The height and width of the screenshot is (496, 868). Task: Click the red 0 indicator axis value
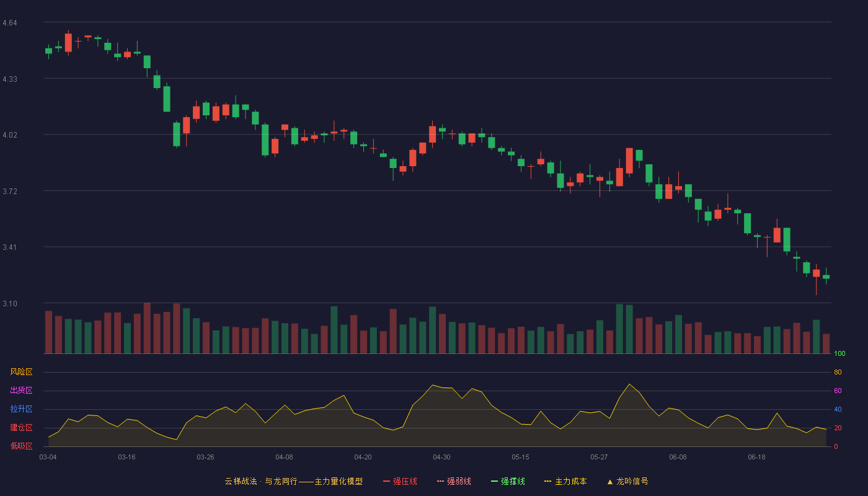pos(836,446)
